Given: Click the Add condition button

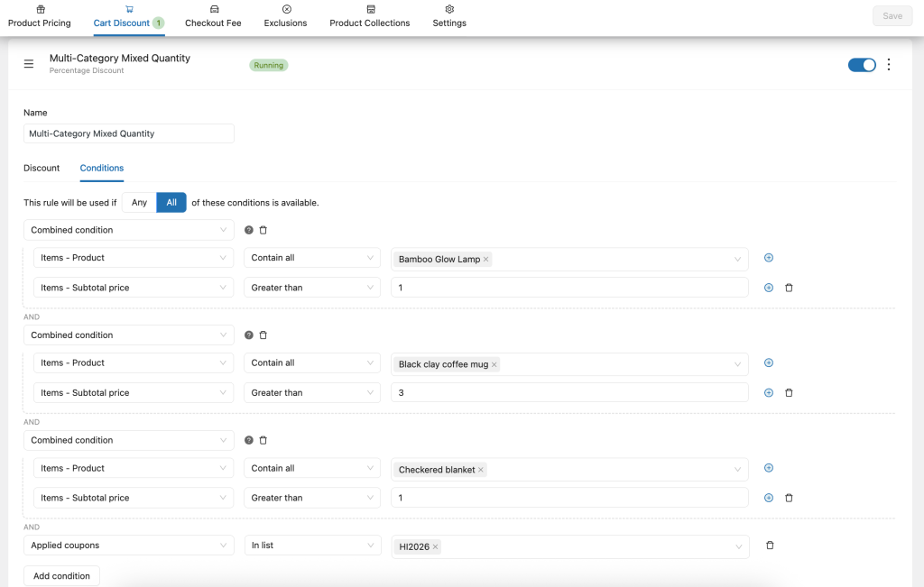Looking at the screenshot, I should point(61,575).
